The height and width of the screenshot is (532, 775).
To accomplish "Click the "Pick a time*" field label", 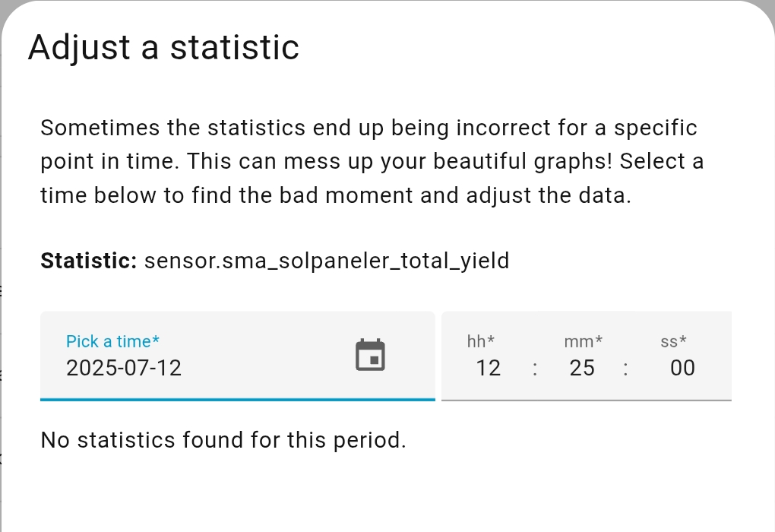I will tap(113, 342).
